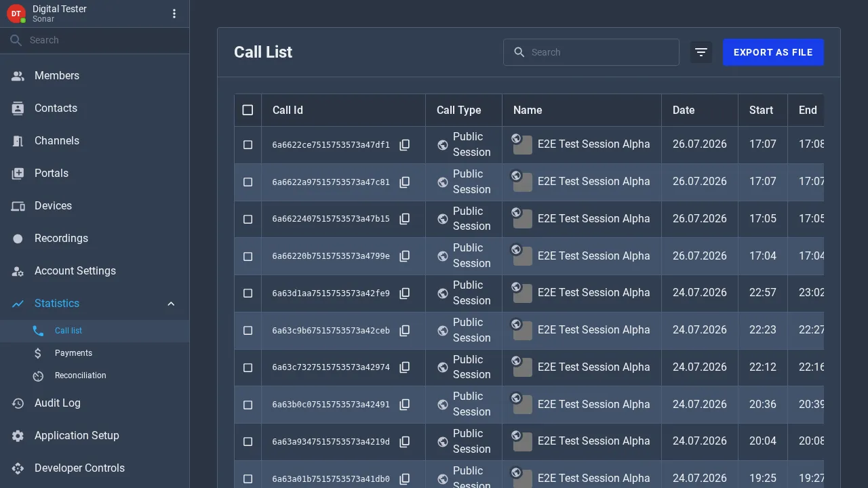Image resolution: width=868 pixels, height=488 pixels.
Task: Copy call ID 6a6622407515753573a47b15
Action: 405,219
